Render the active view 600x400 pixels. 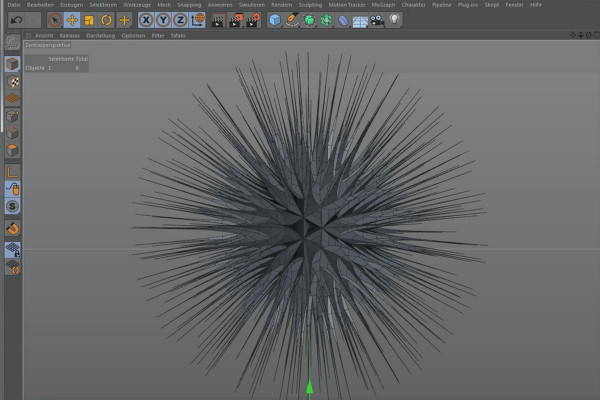click(x=218, y=20)
